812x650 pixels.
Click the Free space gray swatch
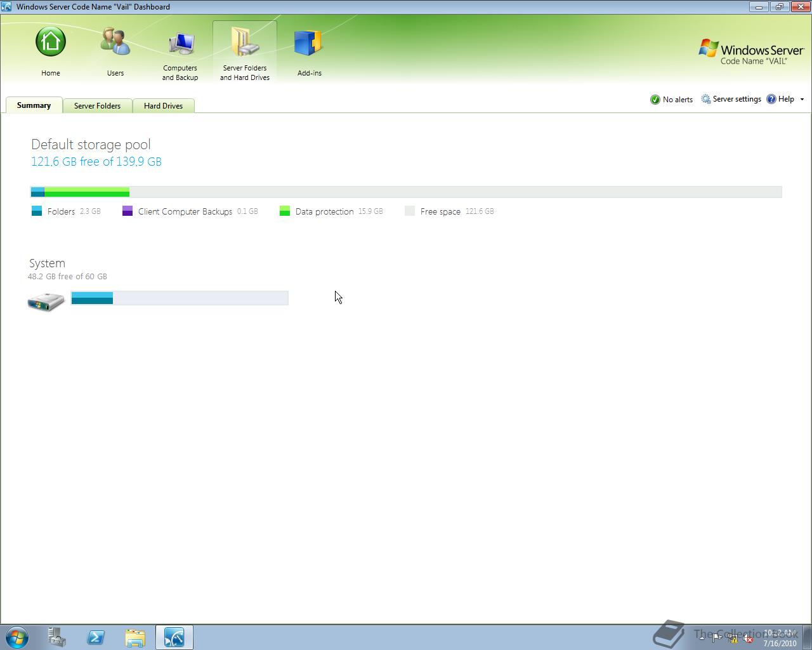click(x=410, y=211)
